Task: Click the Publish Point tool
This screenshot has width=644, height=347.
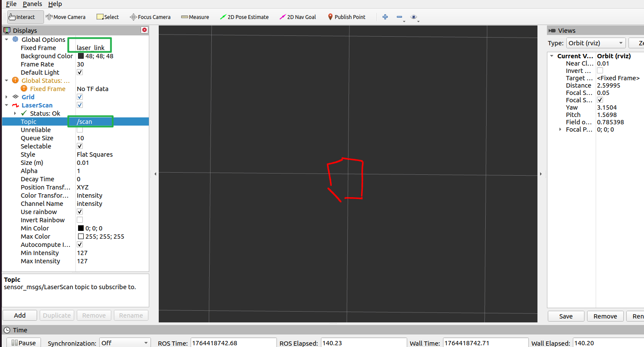Action: point(346,17)
